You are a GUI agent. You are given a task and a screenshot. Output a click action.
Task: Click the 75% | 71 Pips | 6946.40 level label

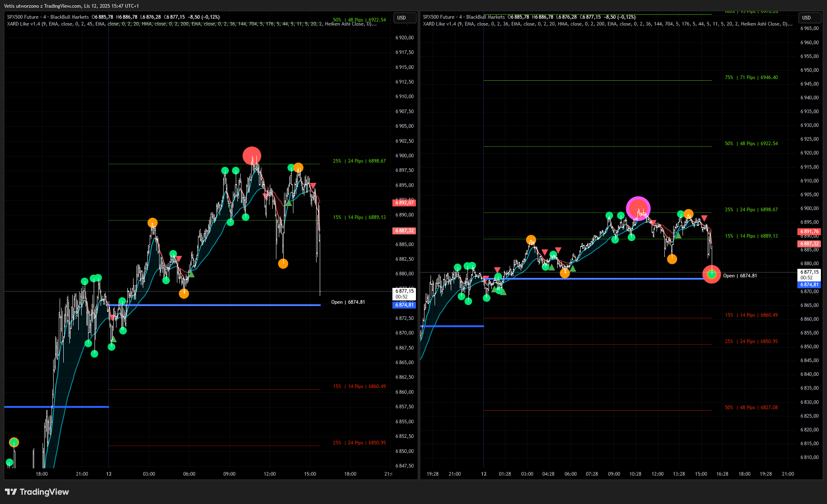[x=751, y=77]
